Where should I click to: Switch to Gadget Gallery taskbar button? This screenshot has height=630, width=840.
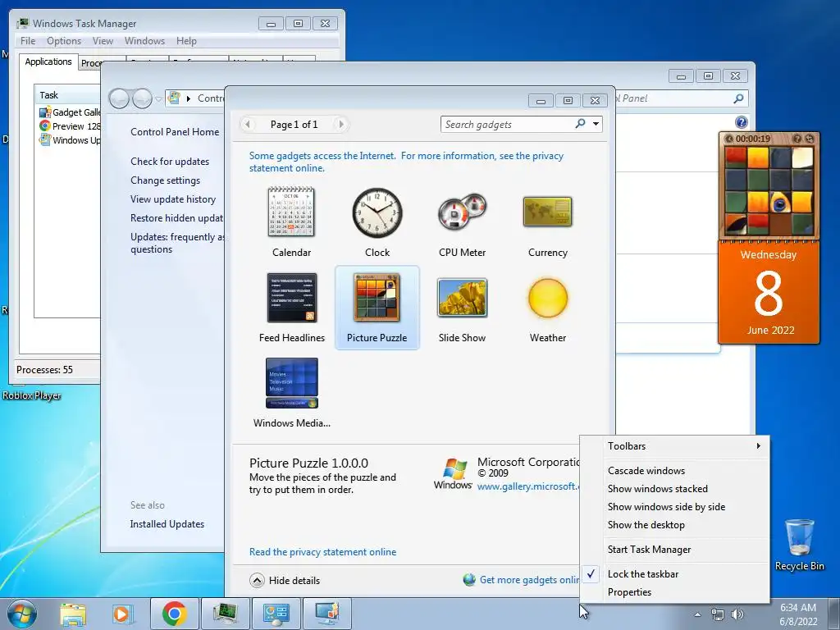[x=326, y=614]
